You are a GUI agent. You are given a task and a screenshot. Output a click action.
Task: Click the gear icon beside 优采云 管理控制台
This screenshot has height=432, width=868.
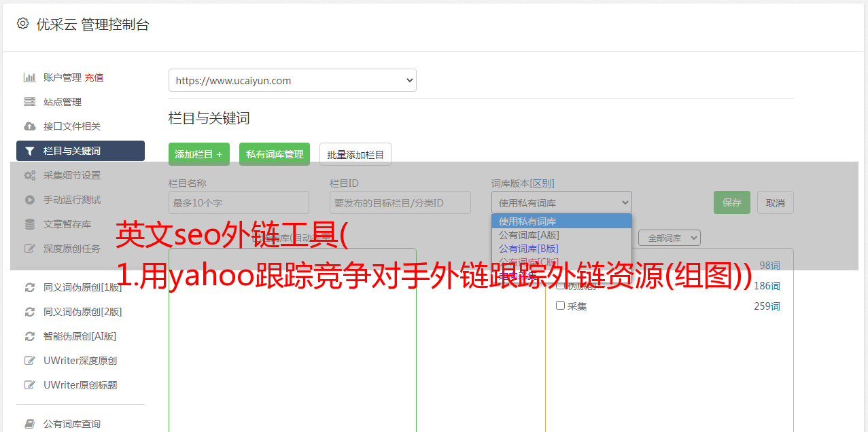[23, 24]
